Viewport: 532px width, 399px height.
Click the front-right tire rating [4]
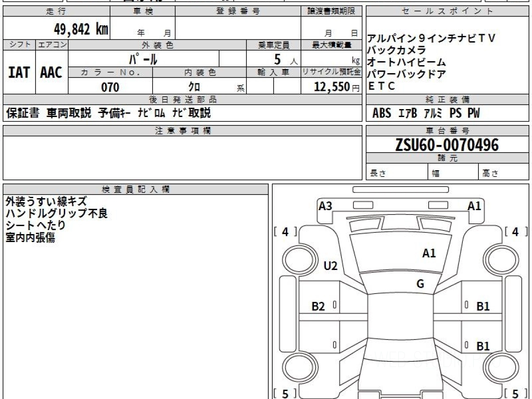point(516,231)
